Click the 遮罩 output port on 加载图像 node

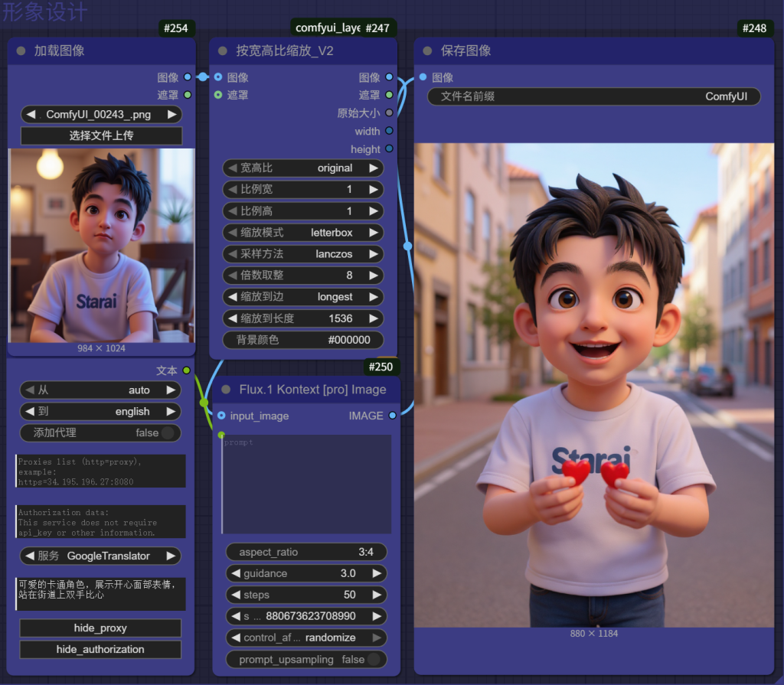click(188, 94)
